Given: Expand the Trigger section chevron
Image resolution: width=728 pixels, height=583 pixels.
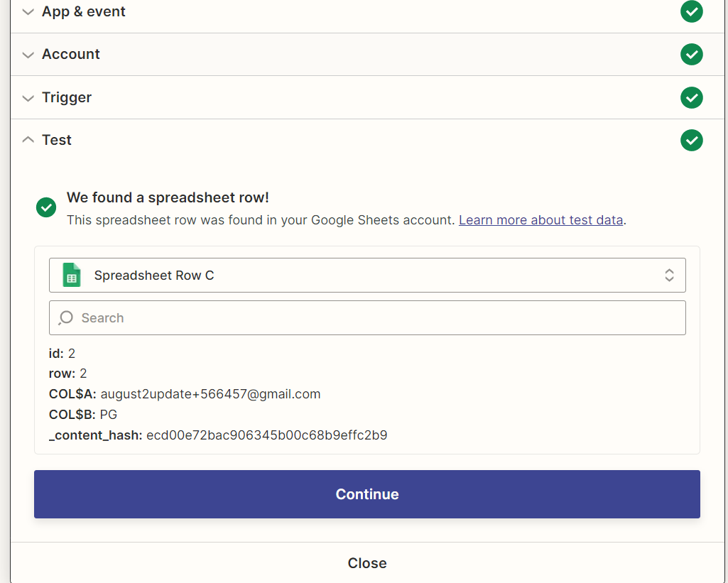Looking at the screenshot, I should click(28, 98).
